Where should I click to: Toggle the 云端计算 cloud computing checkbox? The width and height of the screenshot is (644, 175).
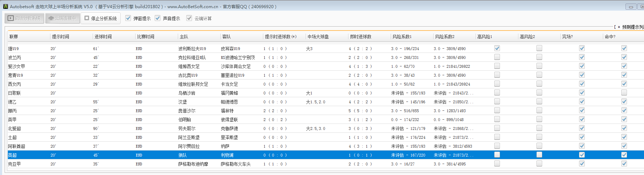coord(189,18)
